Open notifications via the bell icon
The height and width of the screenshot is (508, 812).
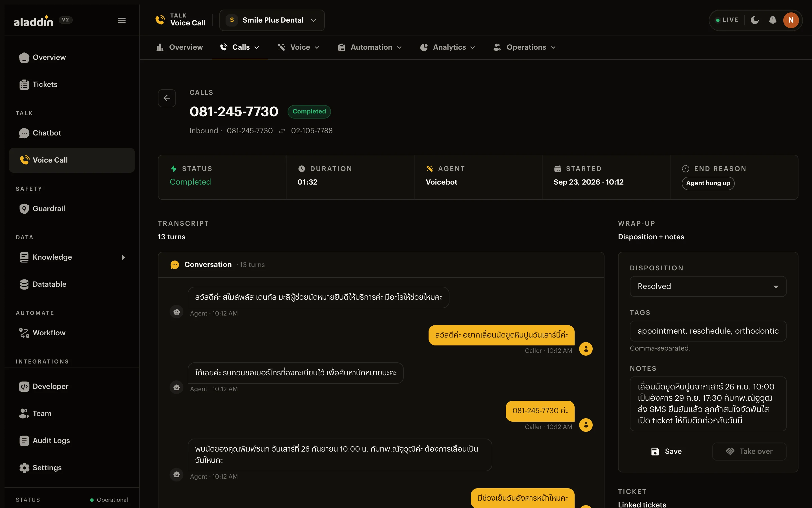pos(773,20)
